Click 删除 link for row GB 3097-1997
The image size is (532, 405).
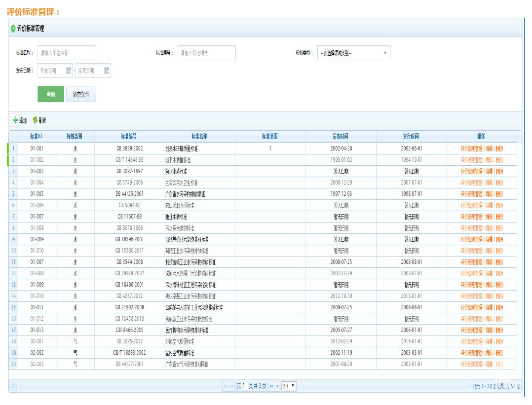pyautogui.click(x=499, y=171)
